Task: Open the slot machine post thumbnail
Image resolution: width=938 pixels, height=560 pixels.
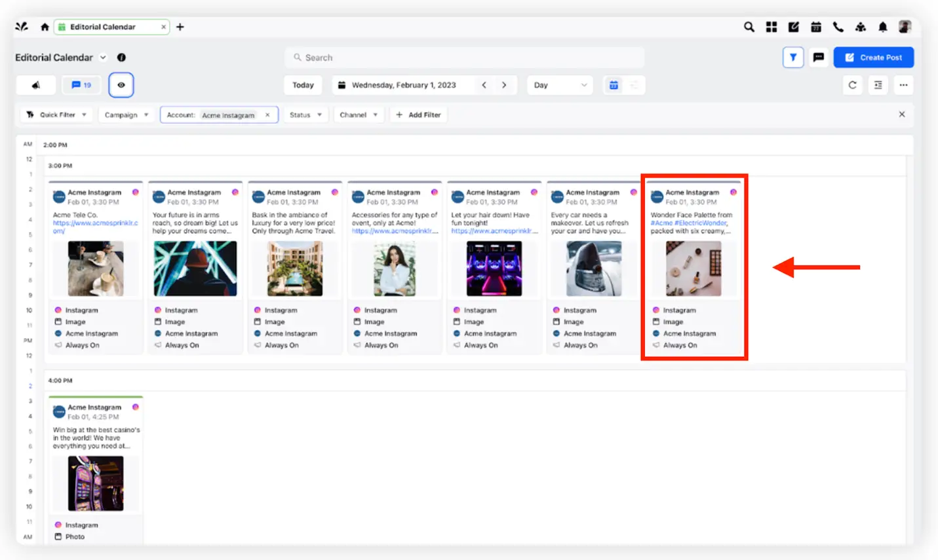Action: 96,483
